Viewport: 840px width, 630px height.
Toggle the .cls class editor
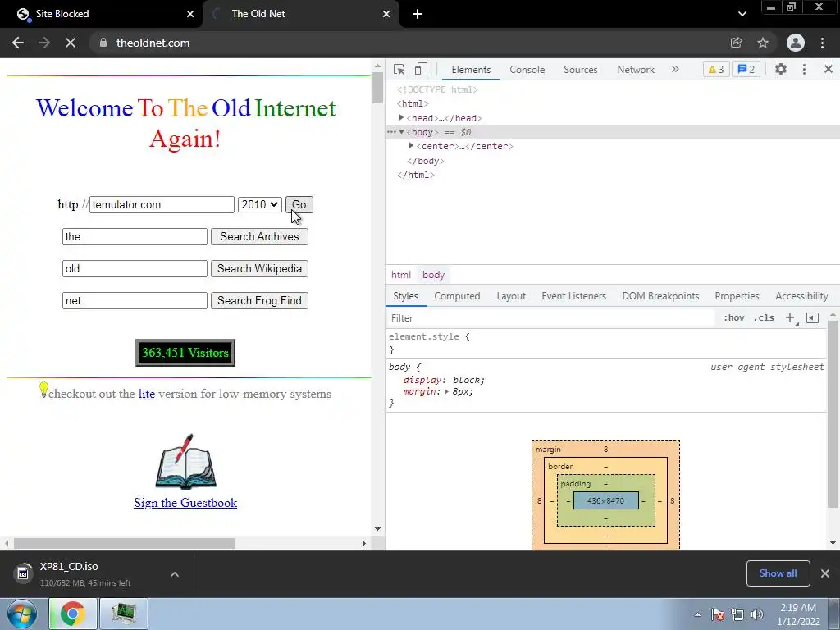(764, 317)
